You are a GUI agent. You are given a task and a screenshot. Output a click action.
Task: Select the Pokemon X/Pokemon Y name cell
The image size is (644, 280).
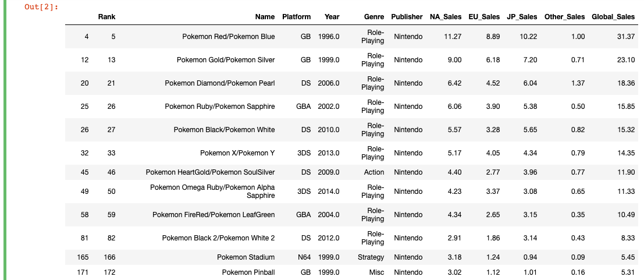(x=237, y=153)
